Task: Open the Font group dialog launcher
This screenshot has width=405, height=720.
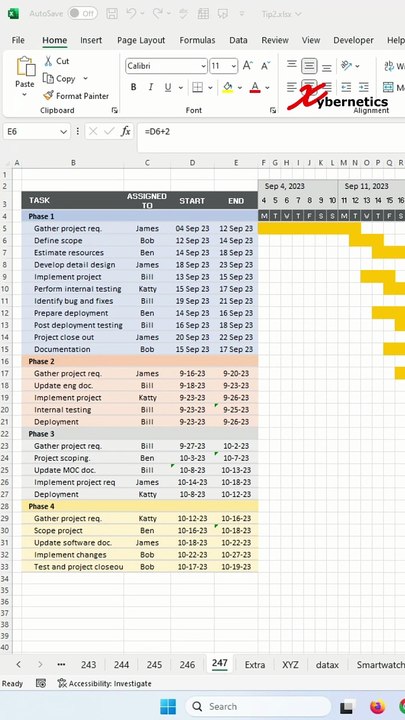Action: (x=273, y=110)
